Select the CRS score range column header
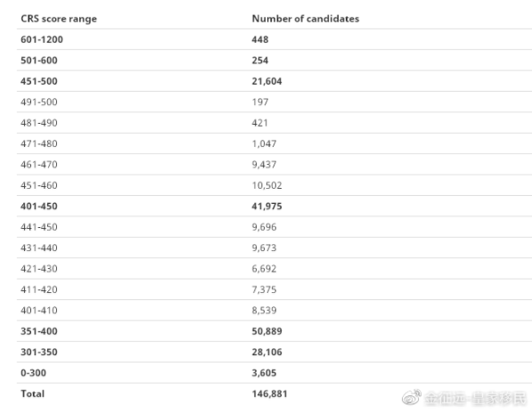532x415 pixels. point(59,19)
